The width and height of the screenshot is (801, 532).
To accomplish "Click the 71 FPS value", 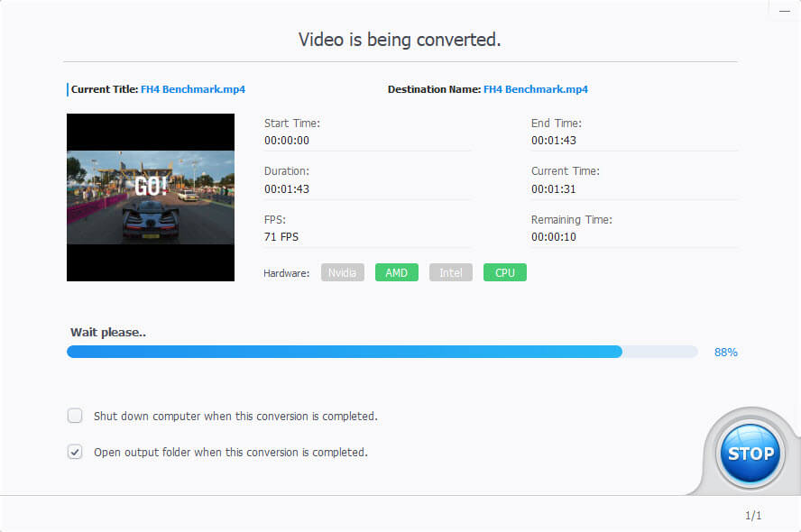I will click(x=281, y=237).
